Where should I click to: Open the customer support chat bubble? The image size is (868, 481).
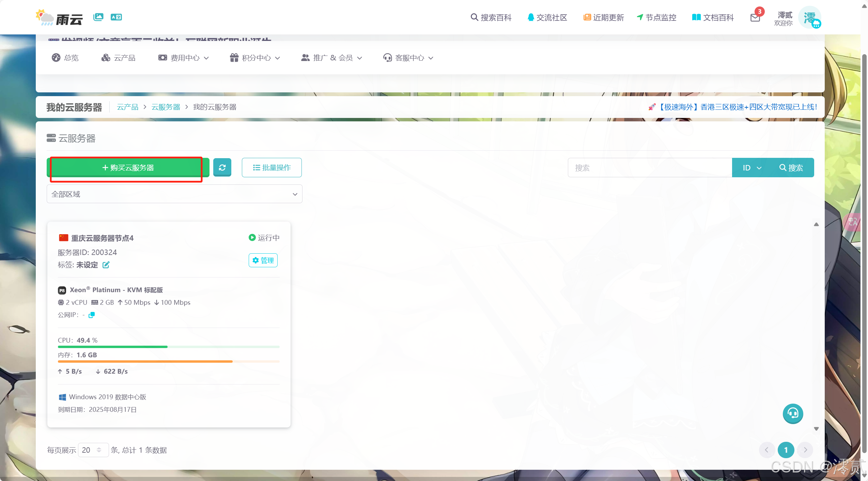coord(793,414)
